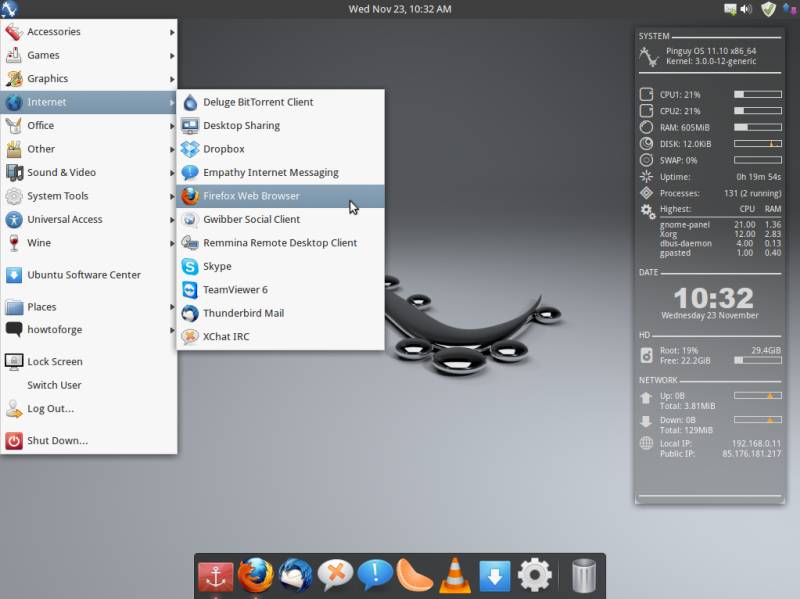Screen dimensions: 800x599
Task: Click the Gwibber Social Client icon
Action: 190,219
